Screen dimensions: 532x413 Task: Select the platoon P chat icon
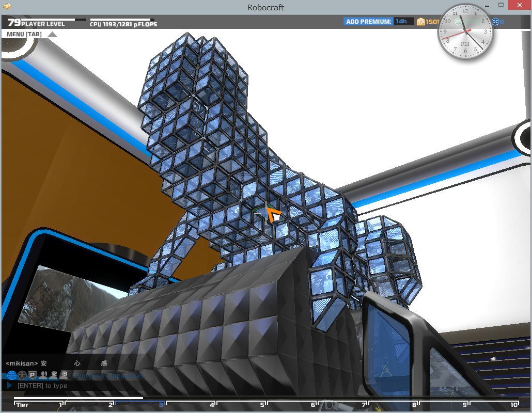[x=33, y=375]
